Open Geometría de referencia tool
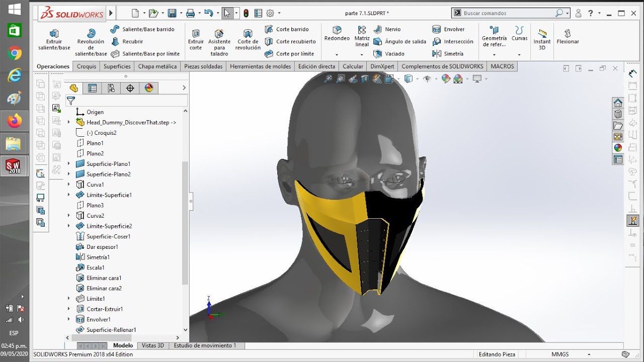Viewport: 644px width, 362px height. pyautogui.click(x=494, y=37)
